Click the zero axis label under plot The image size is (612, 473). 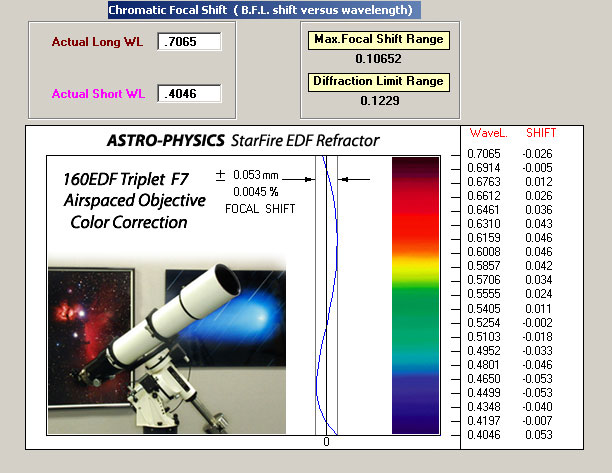[327, 442]
